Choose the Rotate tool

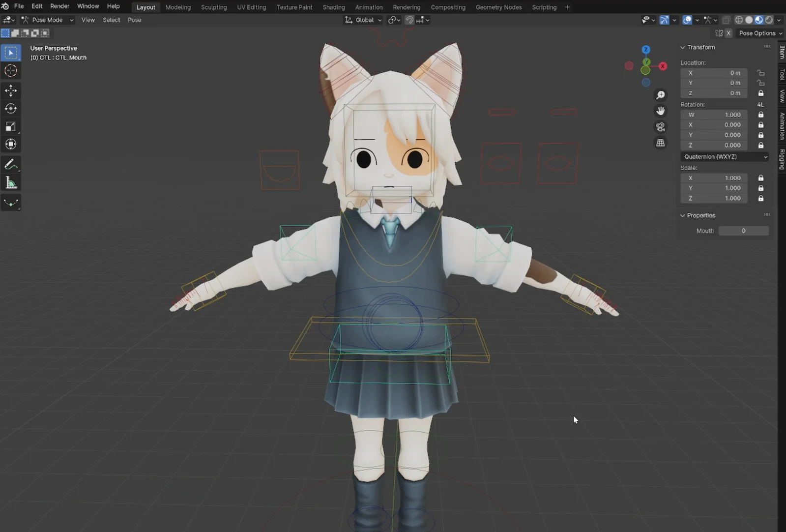pos(11,109)
